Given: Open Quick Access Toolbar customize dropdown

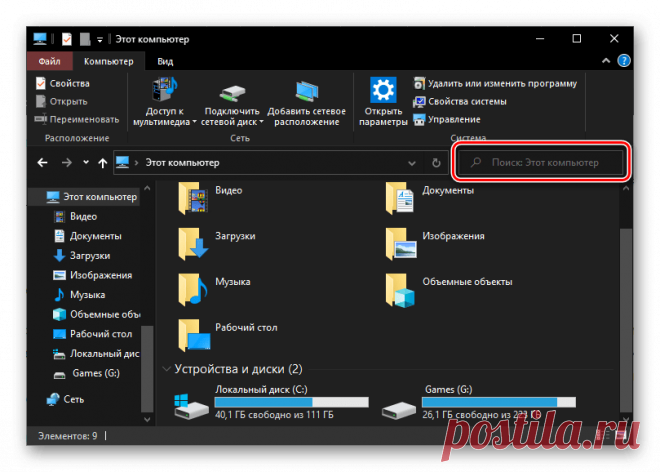Looking at the screenshot, I should coord(100,40).
